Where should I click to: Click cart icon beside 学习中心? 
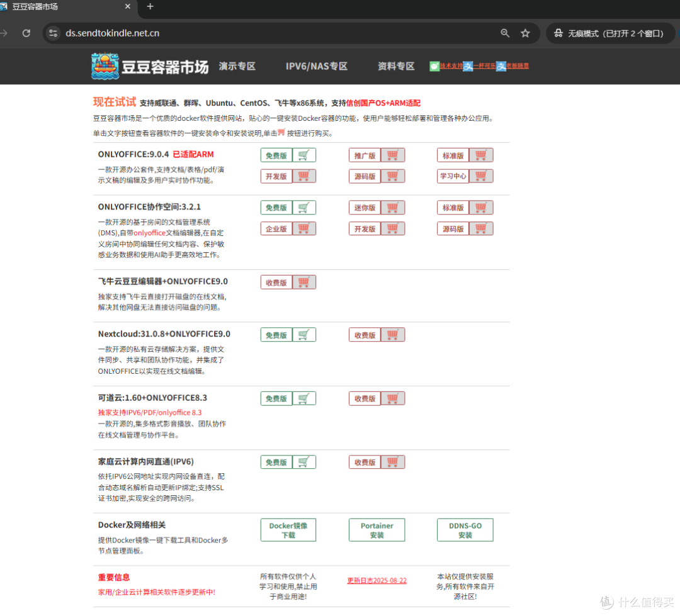coord(481,176)
